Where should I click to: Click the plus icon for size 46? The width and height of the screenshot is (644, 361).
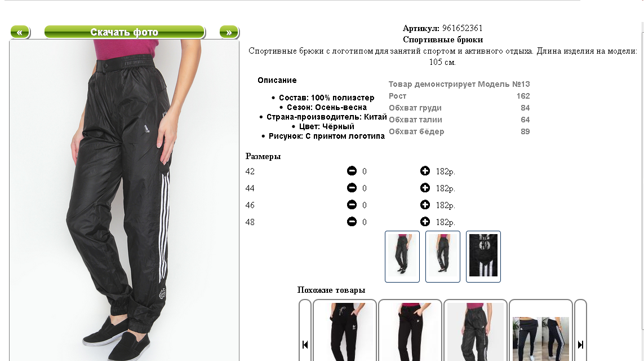pos(425,205)
